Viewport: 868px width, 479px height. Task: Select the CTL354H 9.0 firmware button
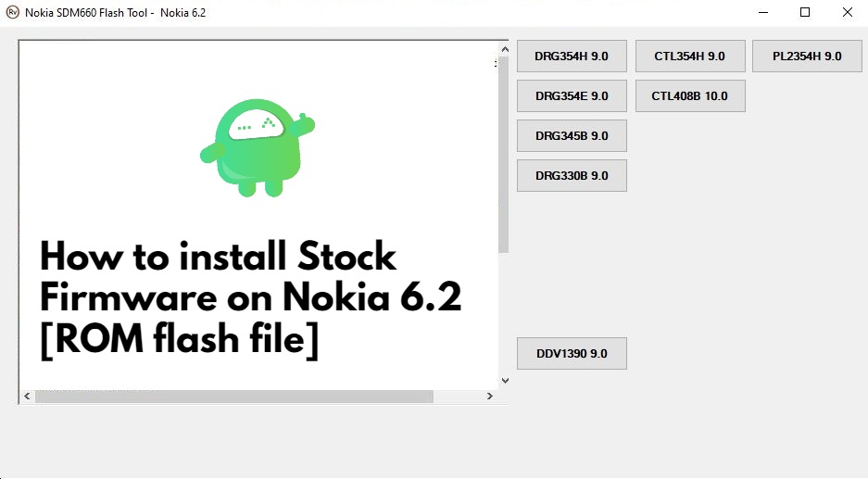click(x=690, y=56)
